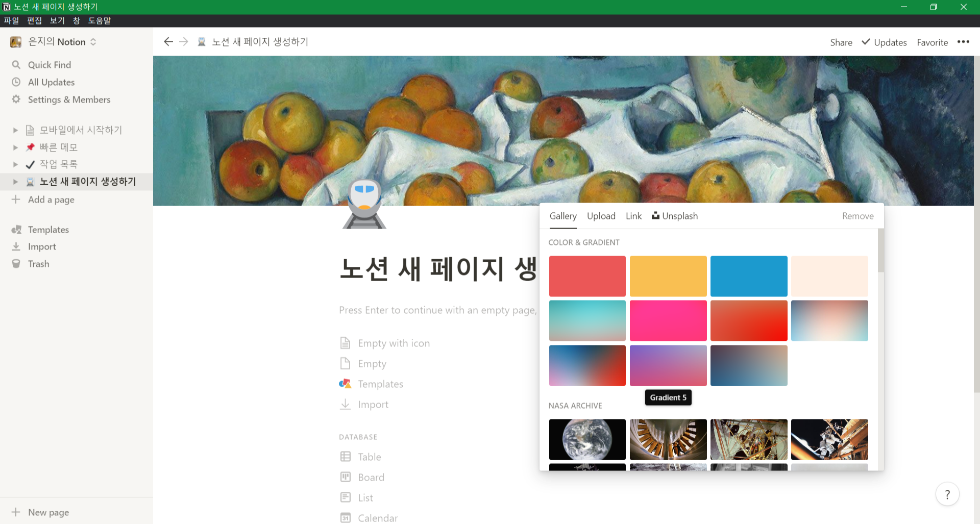980x524 pixels.
Task: Click the Share button
Action: click(841, 42)
